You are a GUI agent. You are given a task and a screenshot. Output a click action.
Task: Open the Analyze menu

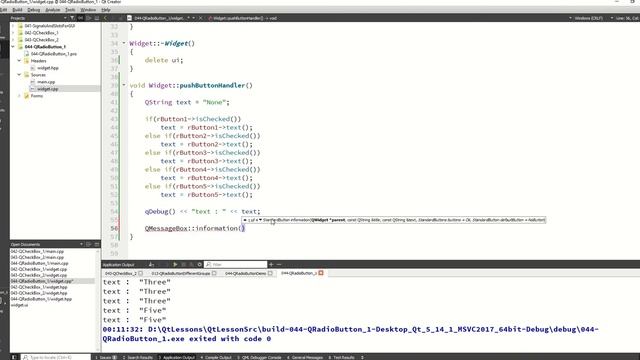(52, 9)
